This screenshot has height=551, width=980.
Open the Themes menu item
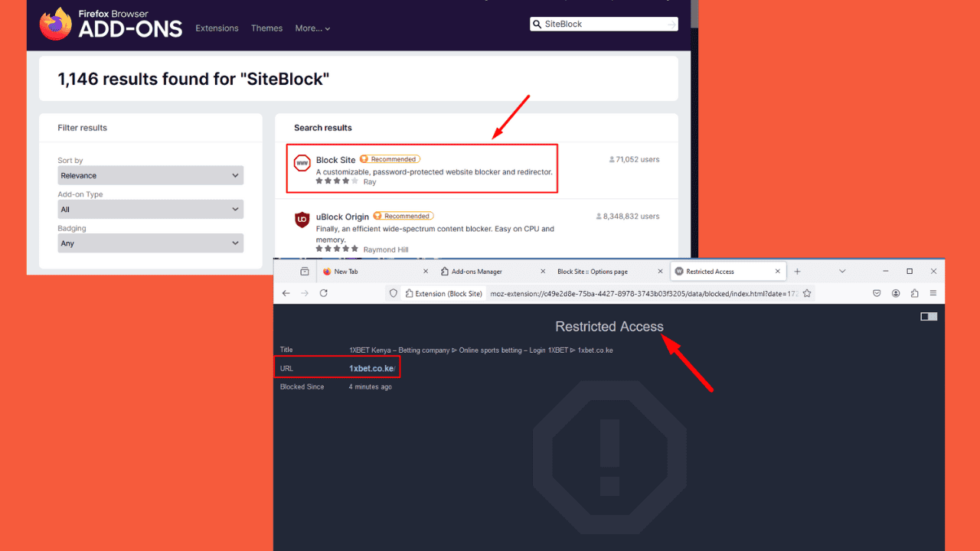(266, 28)
